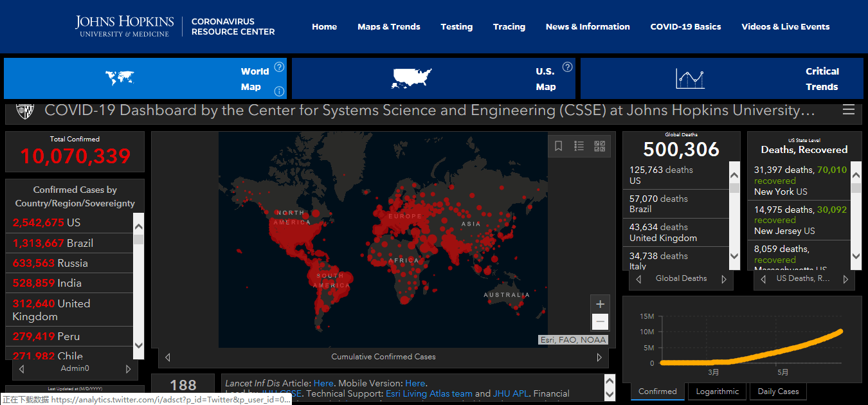
Task: Open Lancet Inf Dis Article Here link
Action: (323, 383)
